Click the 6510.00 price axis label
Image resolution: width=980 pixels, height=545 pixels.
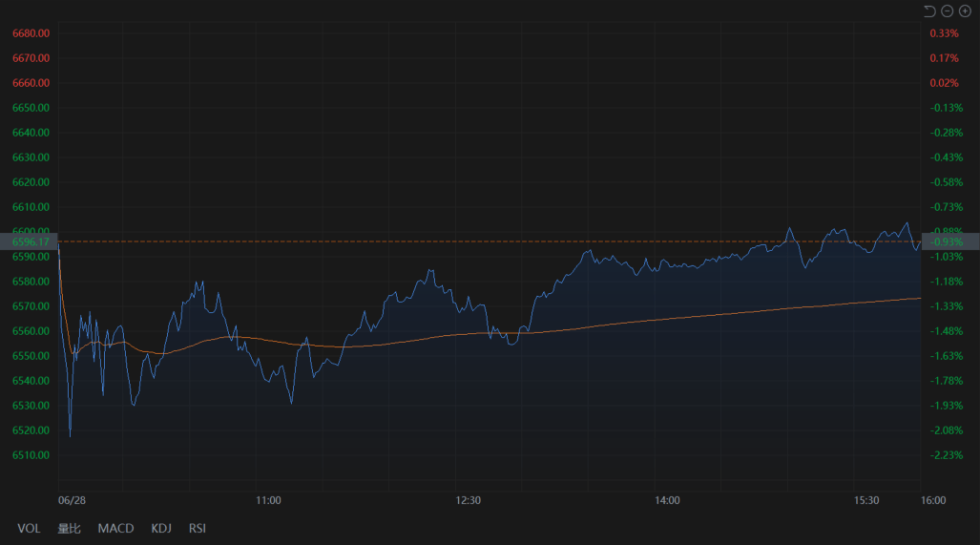click(31, 455)
